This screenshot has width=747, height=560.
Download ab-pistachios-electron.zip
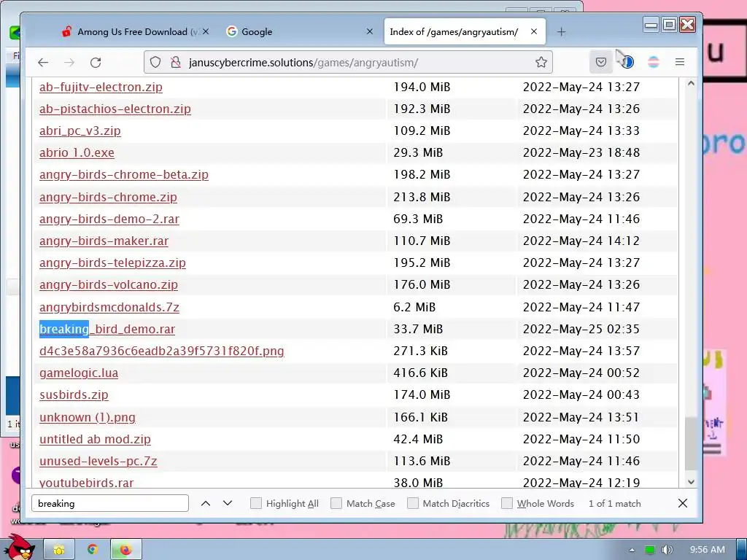pos(115,109)
